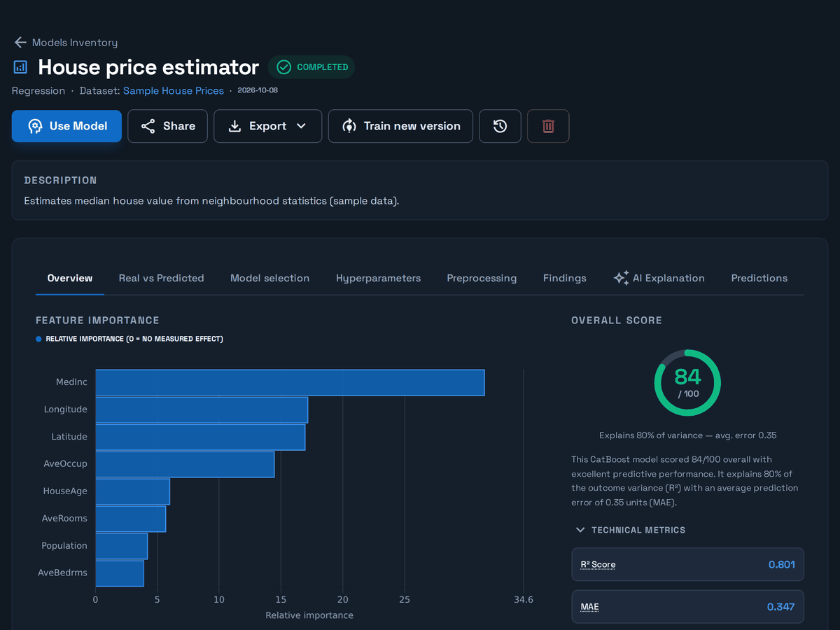Click the Feature Importance heading

pos(97,321)
